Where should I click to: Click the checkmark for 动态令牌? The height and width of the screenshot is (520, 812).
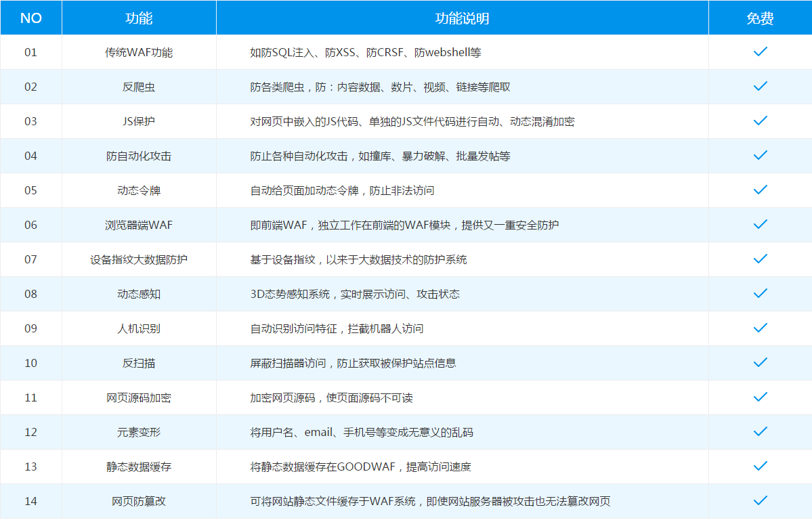click(x=760, y=190)
